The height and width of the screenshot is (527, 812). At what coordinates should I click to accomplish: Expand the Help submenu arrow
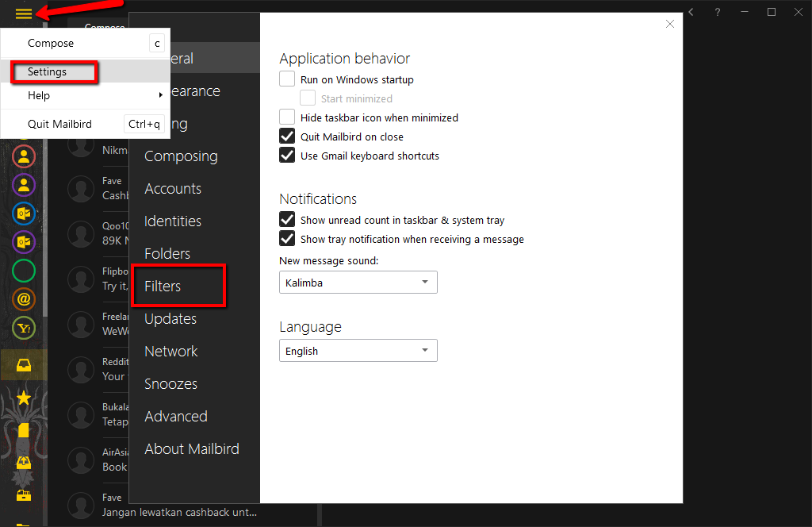(160, 95)
